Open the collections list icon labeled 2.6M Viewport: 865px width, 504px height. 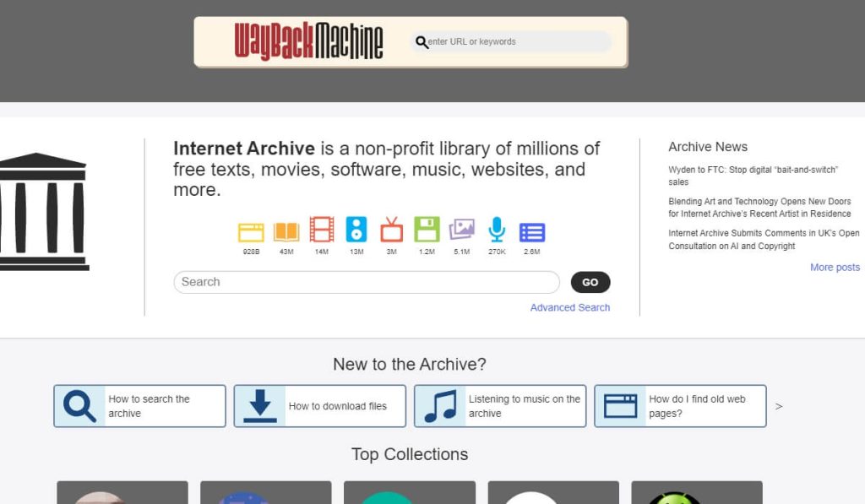[531, 232]
